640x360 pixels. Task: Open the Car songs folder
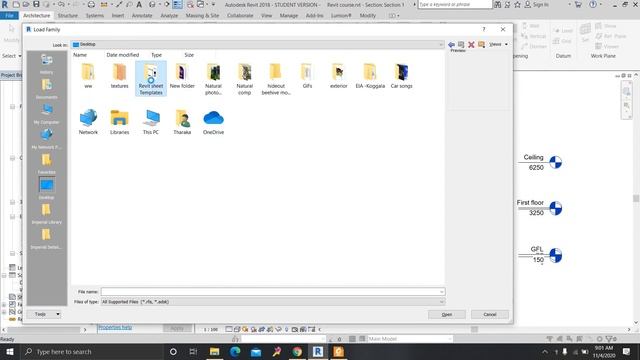pos(401,76)
